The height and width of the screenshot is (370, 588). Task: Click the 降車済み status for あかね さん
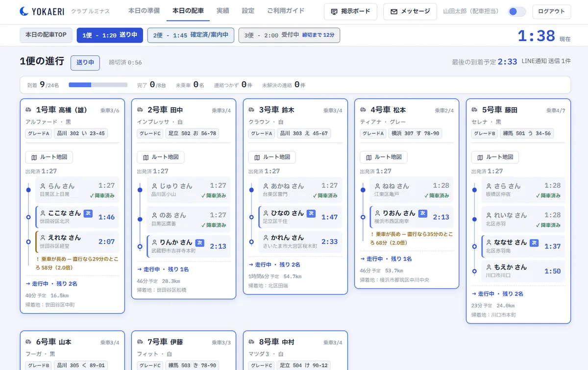pos(325,196)
